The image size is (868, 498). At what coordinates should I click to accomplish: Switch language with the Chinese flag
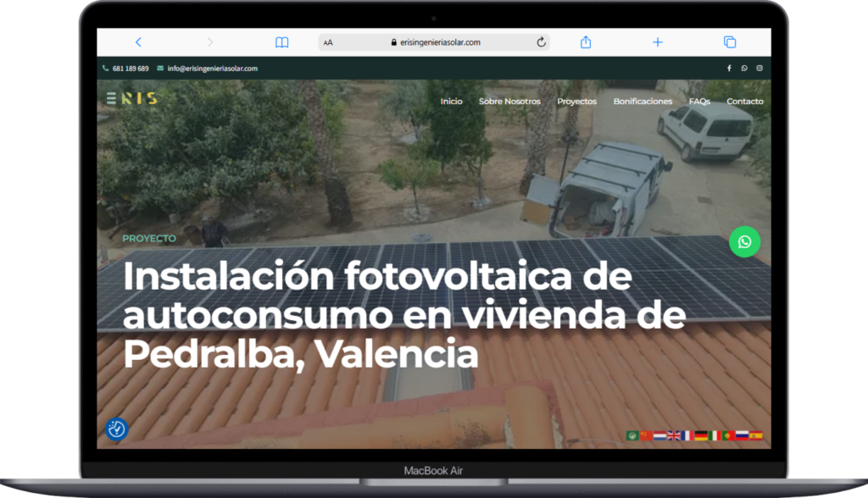click(x=647, y=435)
